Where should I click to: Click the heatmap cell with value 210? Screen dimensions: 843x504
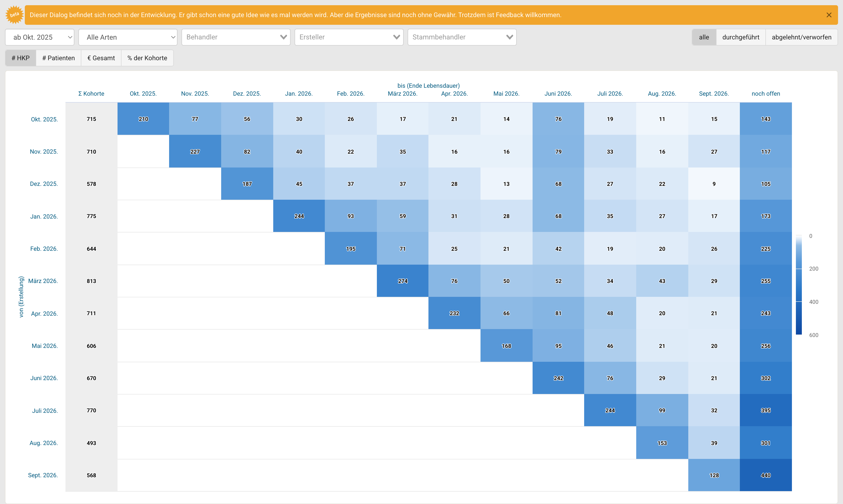(x=143, y=119)
